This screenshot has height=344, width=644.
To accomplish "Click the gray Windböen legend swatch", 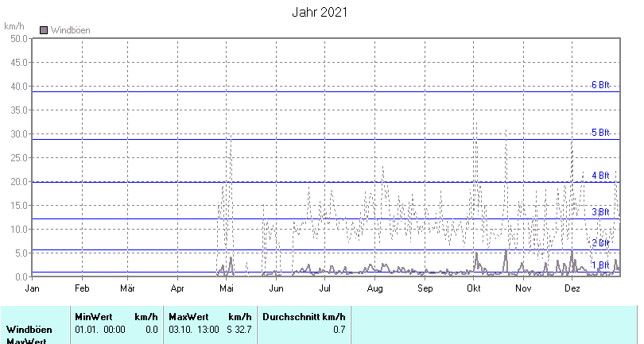I will point(44,30).
